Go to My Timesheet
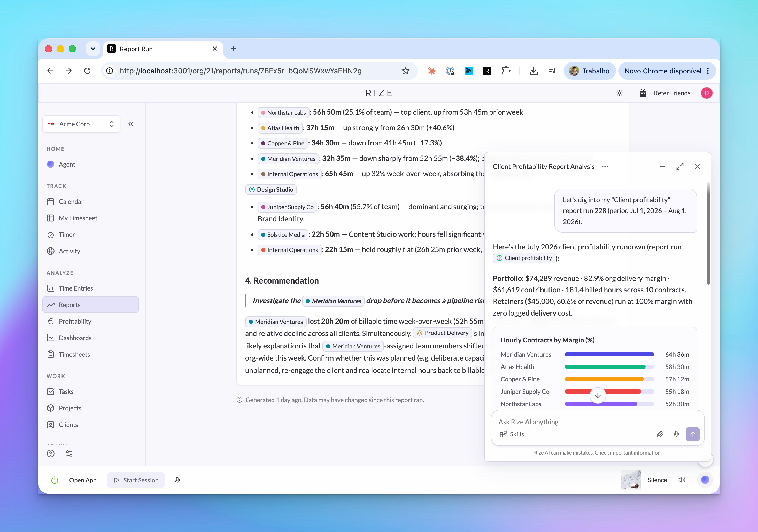This screenshot has width=758, height=532. pos(90,218)
